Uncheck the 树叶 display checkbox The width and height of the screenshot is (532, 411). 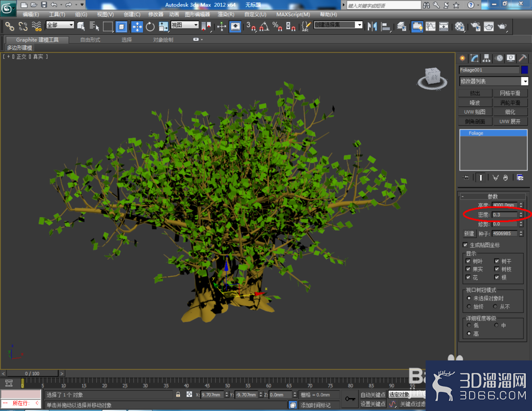[x=468, y=261]
